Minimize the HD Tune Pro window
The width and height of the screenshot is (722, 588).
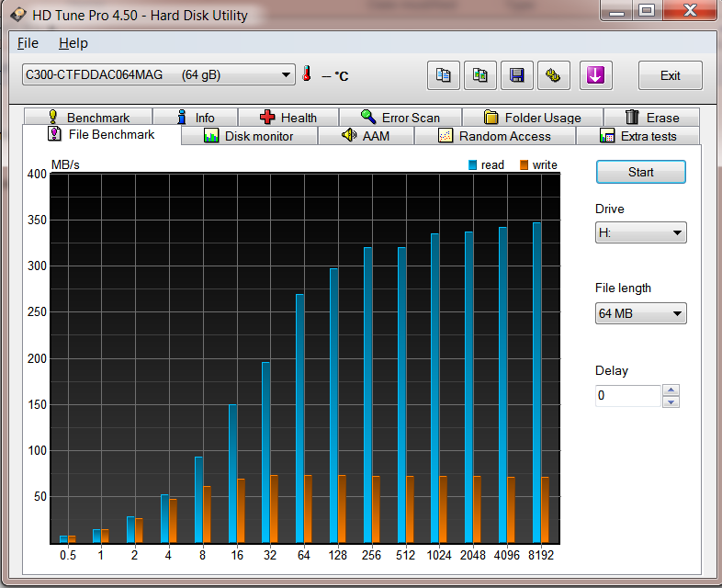coord(616,10)
